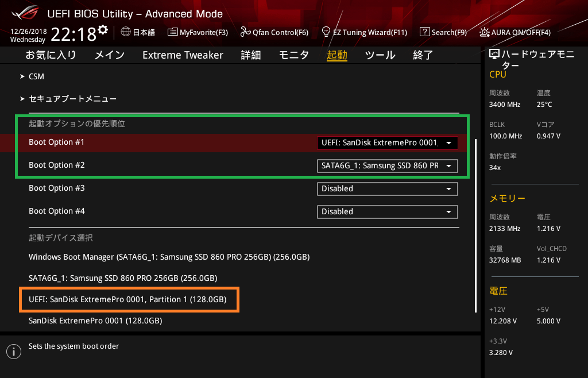
Task: Click the info icon in help bar
Action: click(14, 352)
